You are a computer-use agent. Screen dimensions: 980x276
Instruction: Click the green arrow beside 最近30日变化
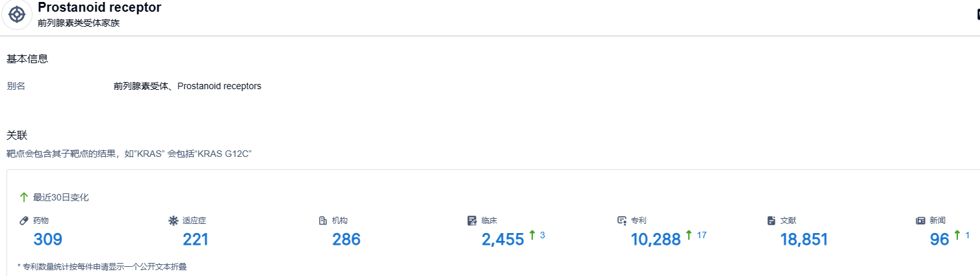pyautogui.click(x=24, y=197)
